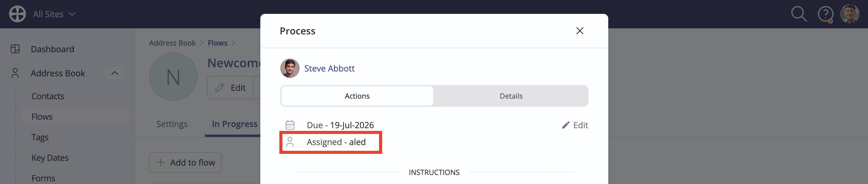Close the Process dialog
The height and width of the screenshot is (184, 868).
coord(580,31)
